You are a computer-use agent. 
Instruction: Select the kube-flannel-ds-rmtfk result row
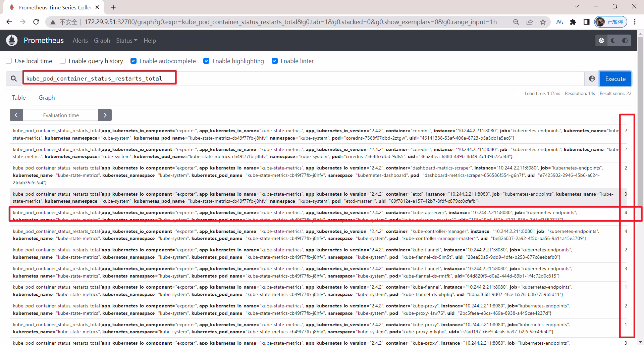[x=319, y=272]
